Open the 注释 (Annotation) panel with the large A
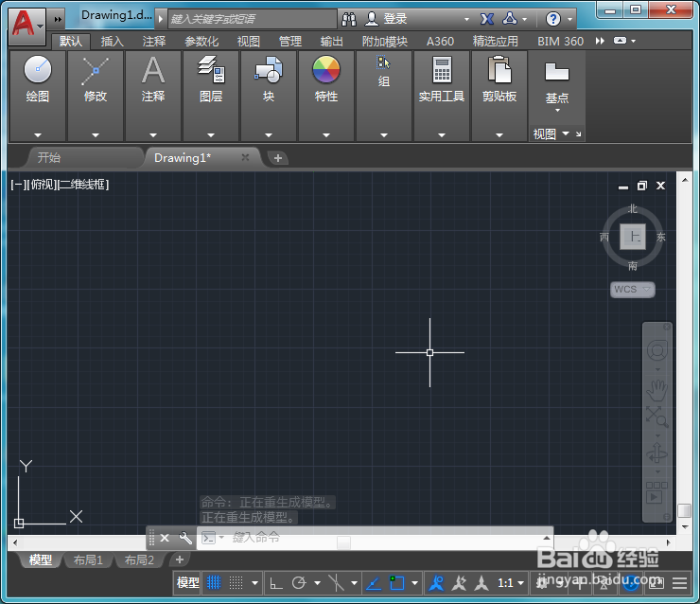 click(153, 96)
